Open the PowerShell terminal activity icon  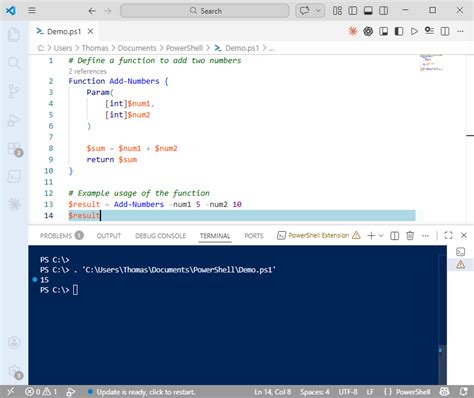(14, 176)
